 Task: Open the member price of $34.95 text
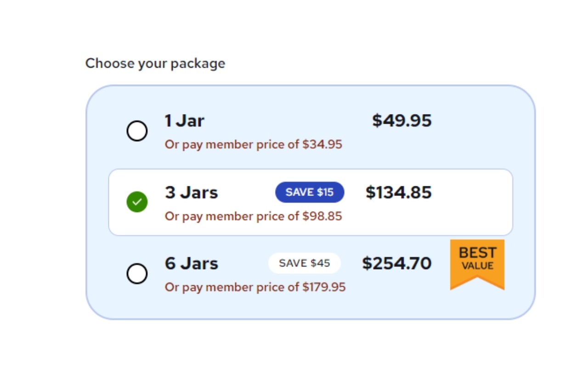(253, 144)
